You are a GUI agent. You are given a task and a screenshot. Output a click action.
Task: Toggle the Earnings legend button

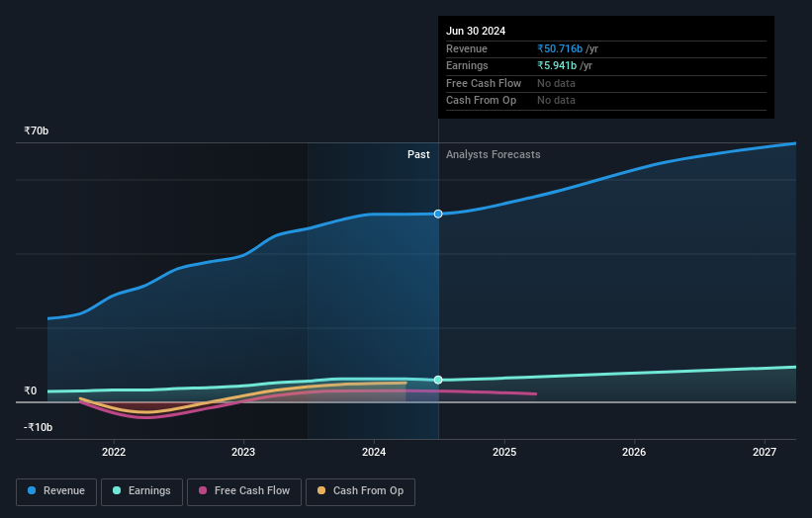pyautogui.click(x=141, y=491)
